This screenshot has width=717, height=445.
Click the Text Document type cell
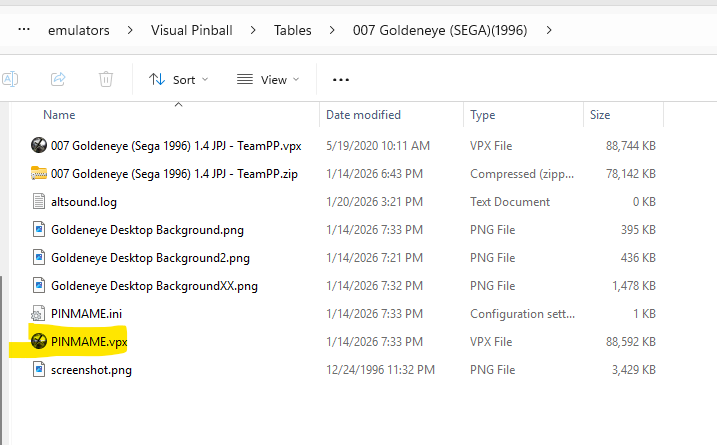(x=510, y=202)
